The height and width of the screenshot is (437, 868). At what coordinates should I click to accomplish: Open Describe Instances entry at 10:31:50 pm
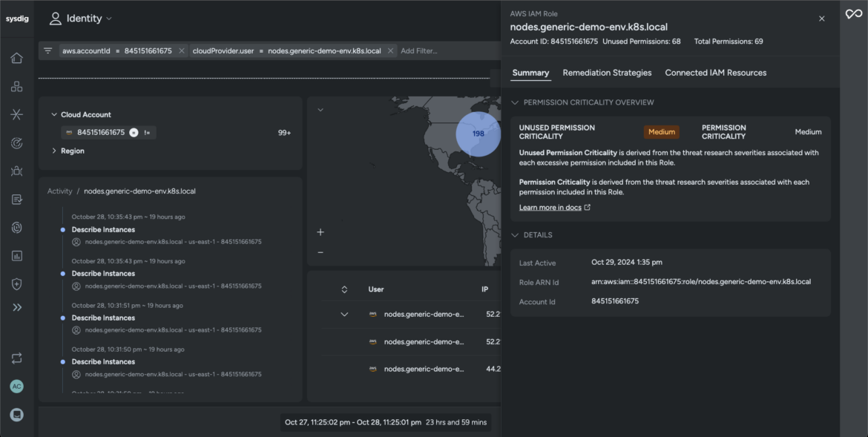pos(103,361)
